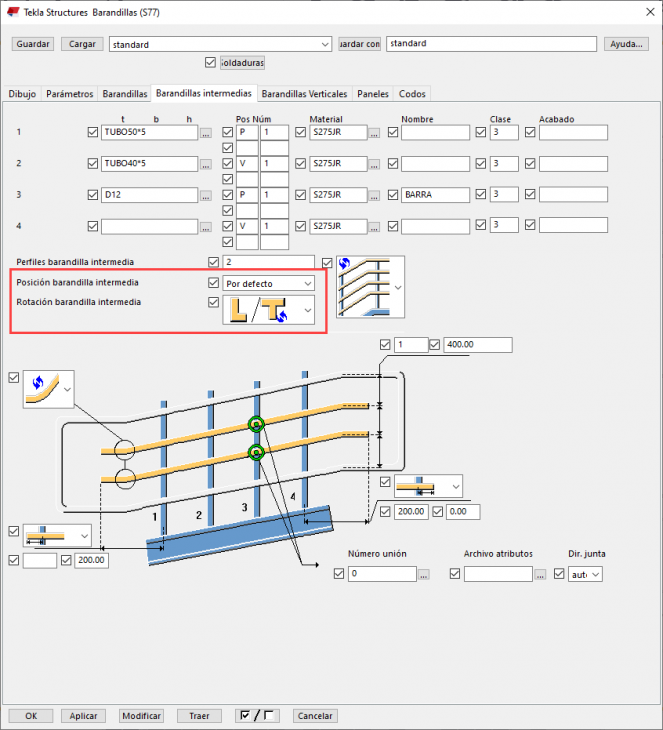This screenshot has width=663, height=730.
Task: Switch to the Parámetros tab
Action: click(70, 94)
